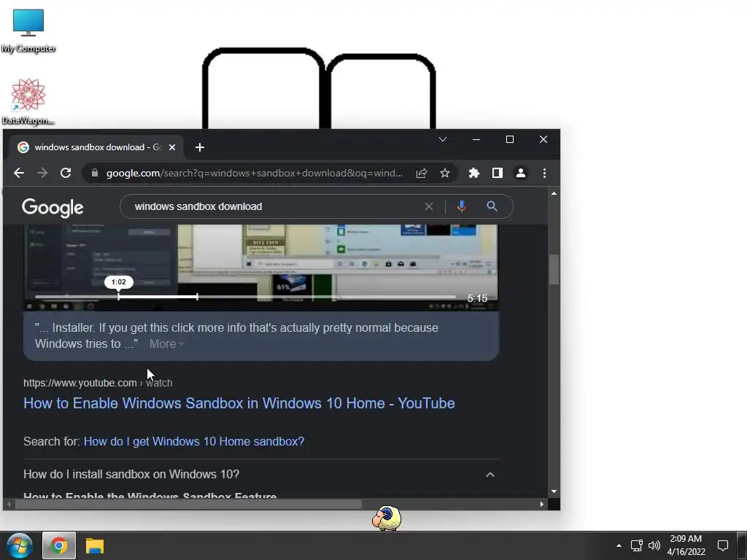Go back to previous page

coord(18,173)
